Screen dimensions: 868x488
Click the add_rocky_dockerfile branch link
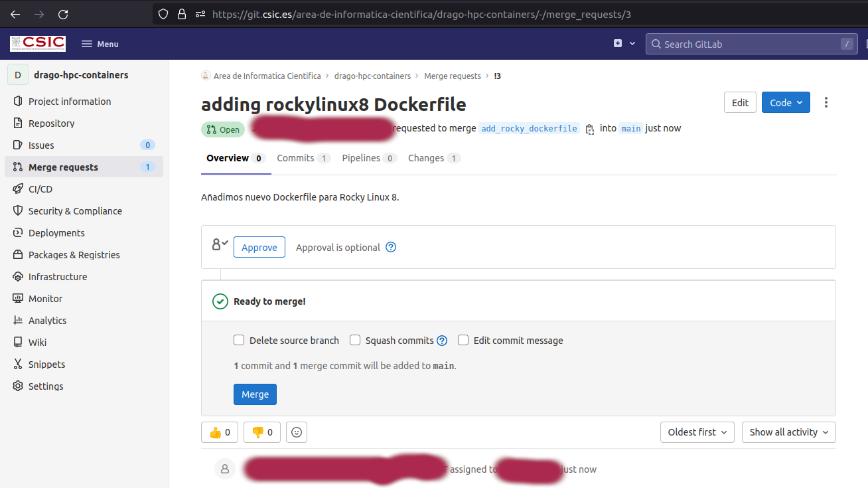pos(529,129)
